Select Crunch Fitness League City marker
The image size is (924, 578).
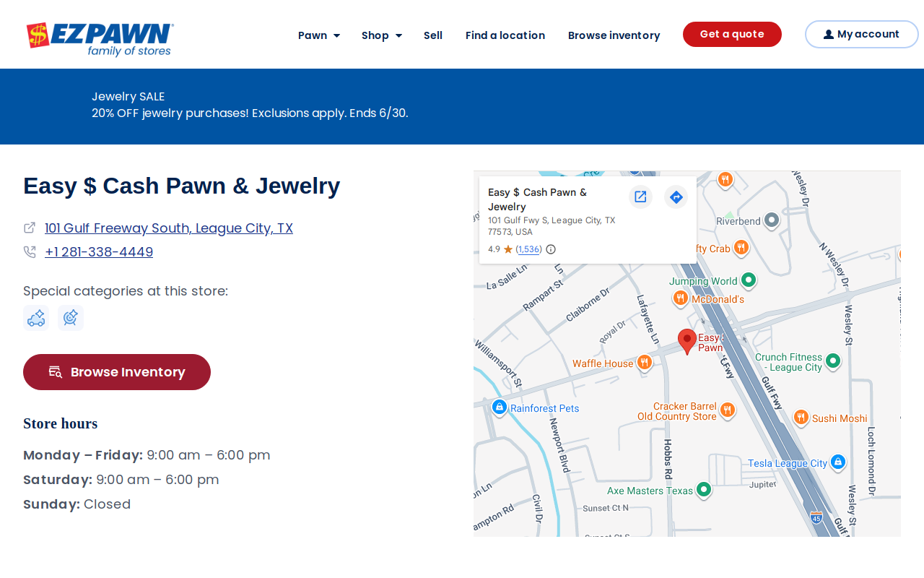tap(833, 361)
